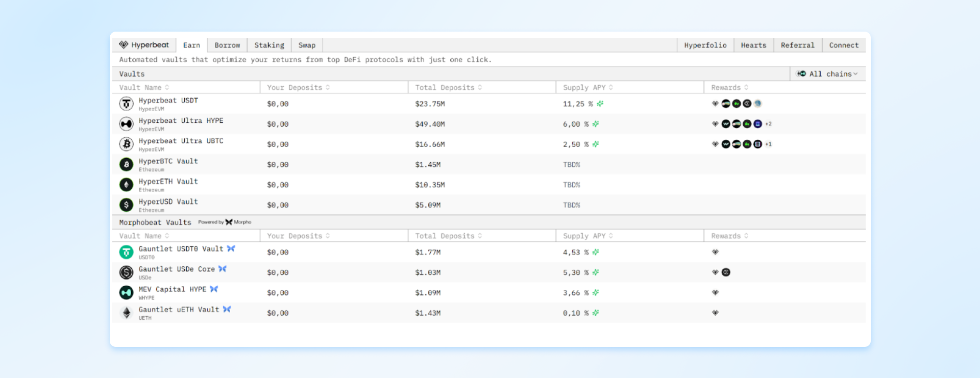Open the Earn tab
Image resolution: width=980 pixels, height=378 pixels.
(191, 45)
